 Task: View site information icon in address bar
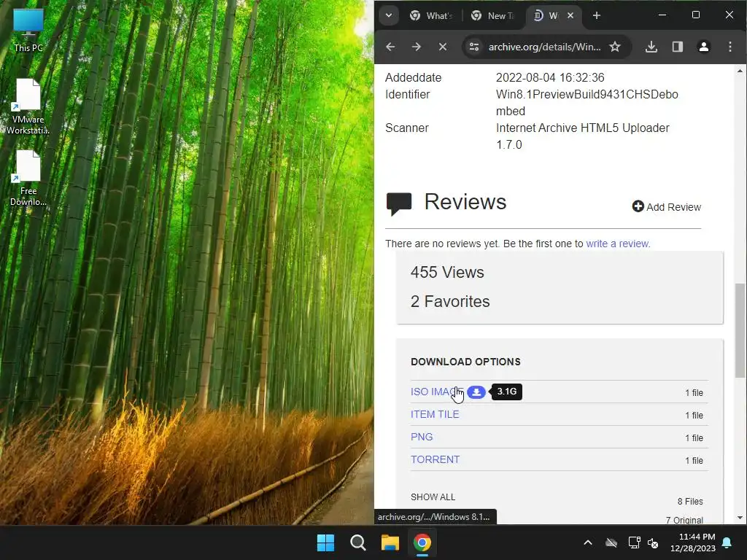474,47
